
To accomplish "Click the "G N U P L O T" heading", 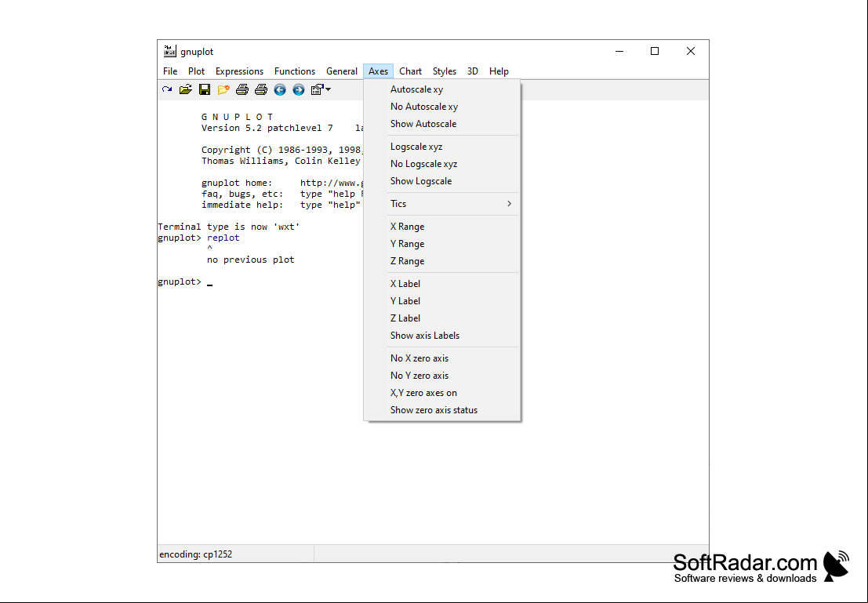I will 237,117.
